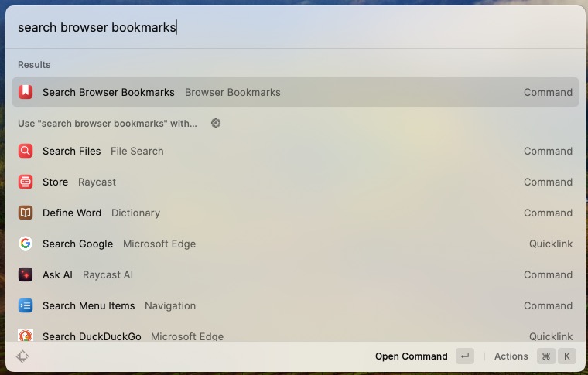The width and height of the screenshot is (588, 375).
Task: Click Quicklink label on Search Google row
Action: [551, 244]
